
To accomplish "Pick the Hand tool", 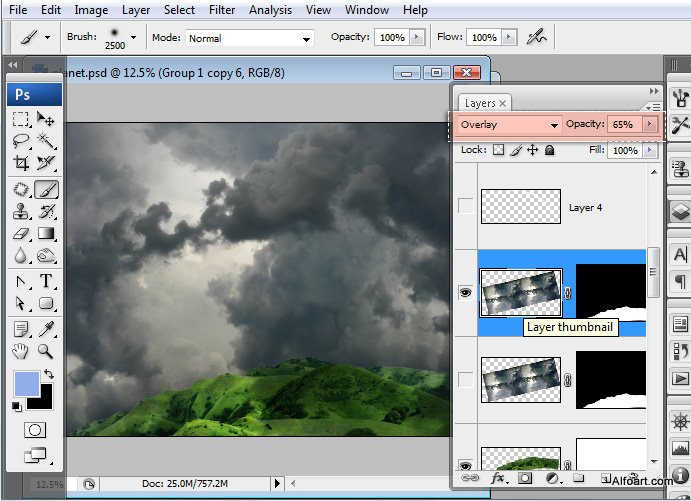I will pos(21,350).
